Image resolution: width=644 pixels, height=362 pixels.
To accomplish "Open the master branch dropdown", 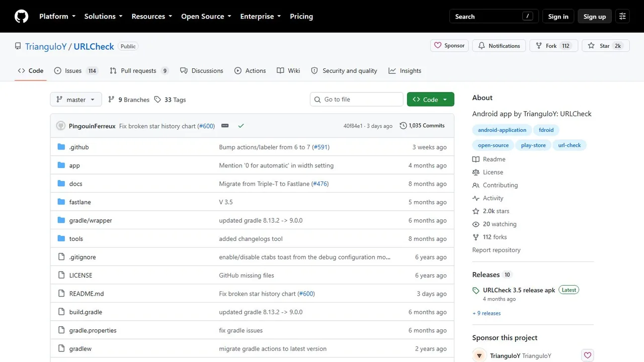I will 76,100.
